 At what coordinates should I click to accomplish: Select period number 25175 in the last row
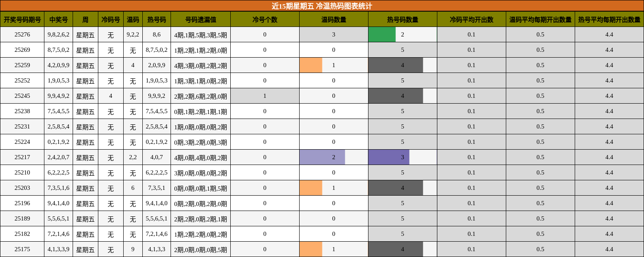coord(22,249)
